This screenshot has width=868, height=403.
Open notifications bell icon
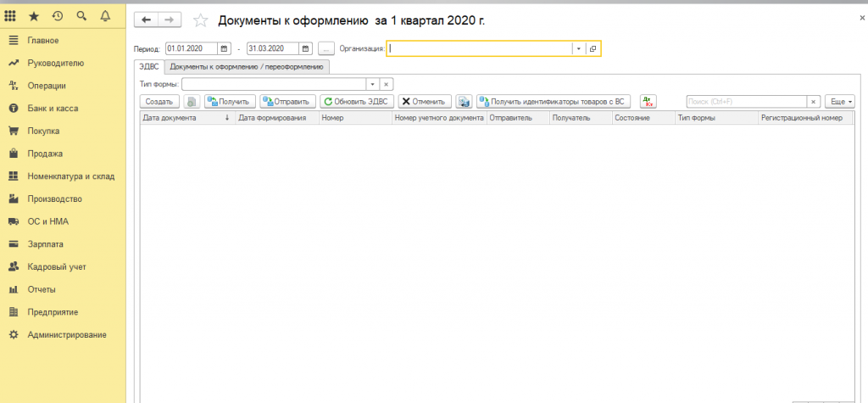click(105, 16)
